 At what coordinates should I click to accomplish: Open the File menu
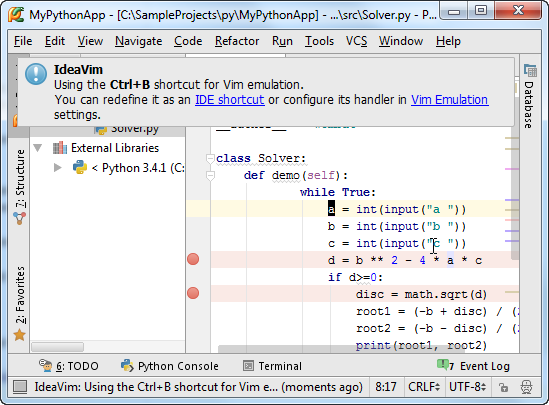click(23, 41)
